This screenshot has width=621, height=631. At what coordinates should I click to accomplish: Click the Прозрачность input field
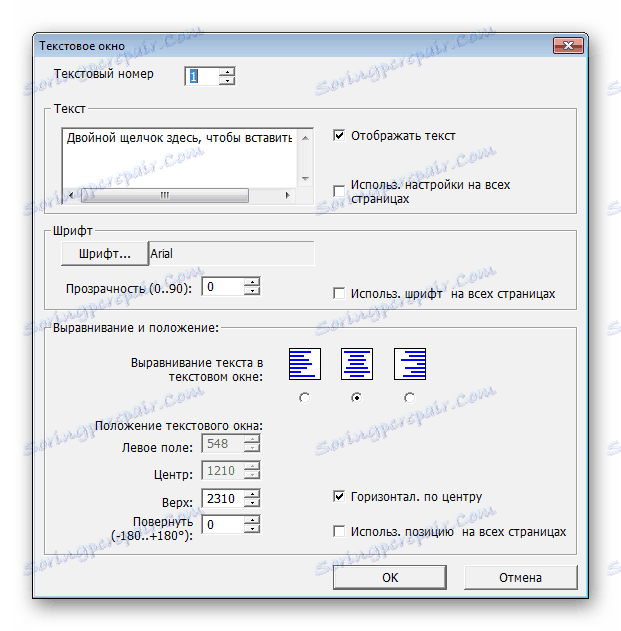point(223,287)
